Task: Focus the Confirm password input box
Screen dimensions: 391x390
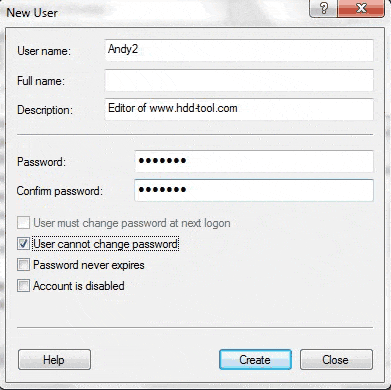Action: click(254, 190)
